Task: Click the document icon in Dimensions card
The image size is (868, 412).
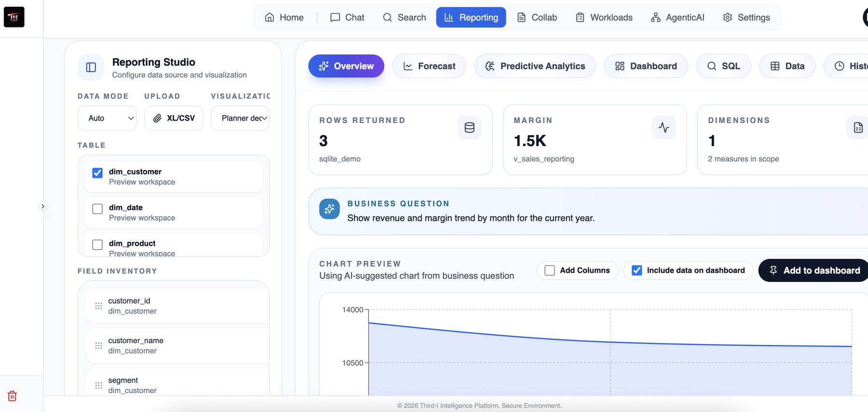Action: point(858,128)
